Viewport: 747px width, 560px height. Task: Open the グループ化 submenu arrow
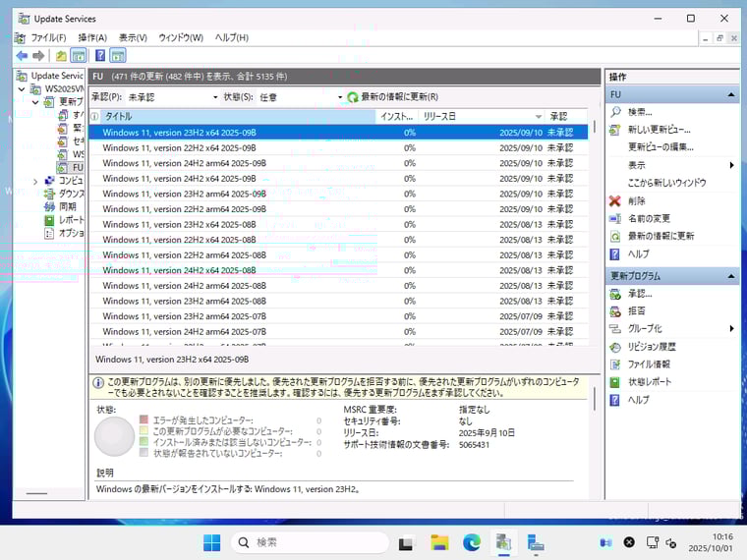click(x=731, y=329)
